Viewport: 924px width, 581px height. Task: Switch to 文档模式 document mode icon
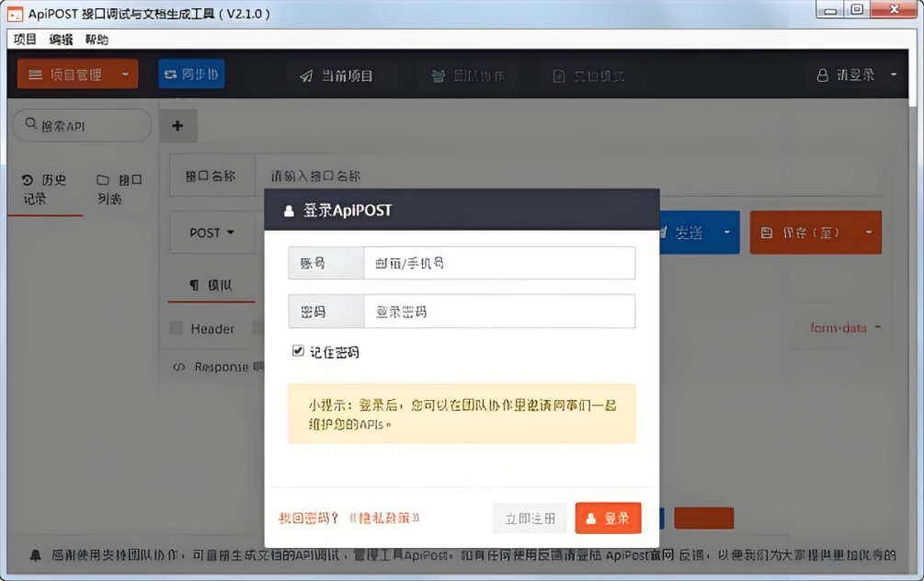pos(558,76)
